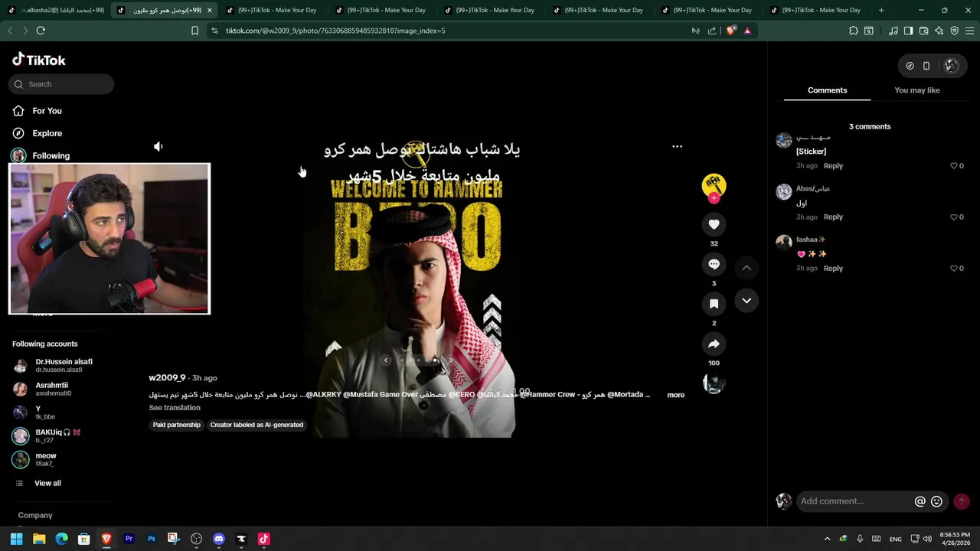Reply to the [Sticker] comment
Image resolution: width=980 pixels, height=551 pixels.
tap(833, 166)
